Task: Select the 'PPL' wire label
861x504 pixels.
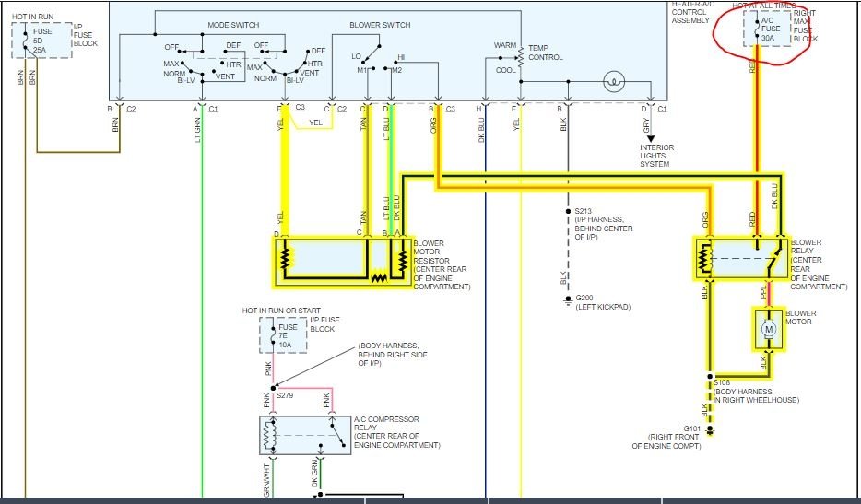Action: coord(764,291)
